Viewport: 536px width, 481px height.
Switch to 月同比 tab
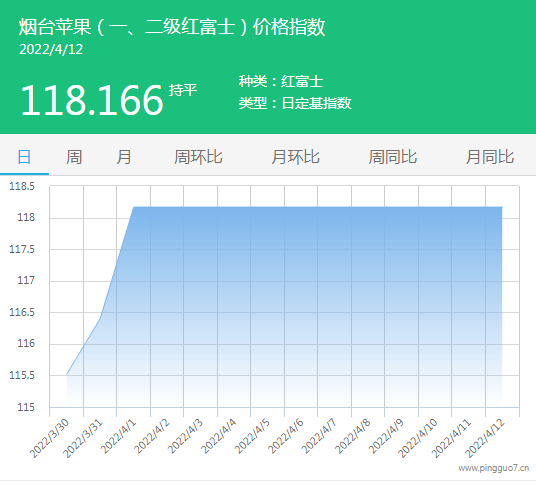coord(490,157)
